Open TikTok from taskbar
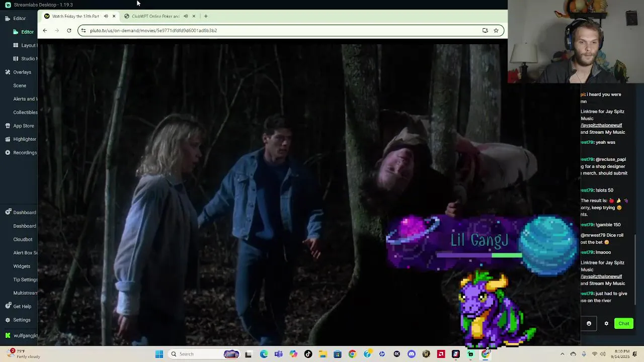Image resolution: width=644 pixels, height=362 pixels. (308, 354)
